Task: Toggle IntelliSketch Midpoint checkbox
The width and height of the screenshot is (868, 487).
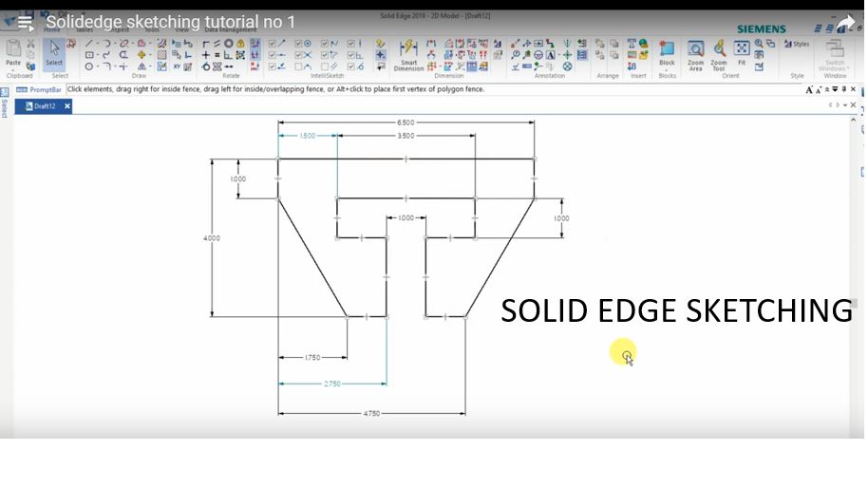Action: point(273,55)
